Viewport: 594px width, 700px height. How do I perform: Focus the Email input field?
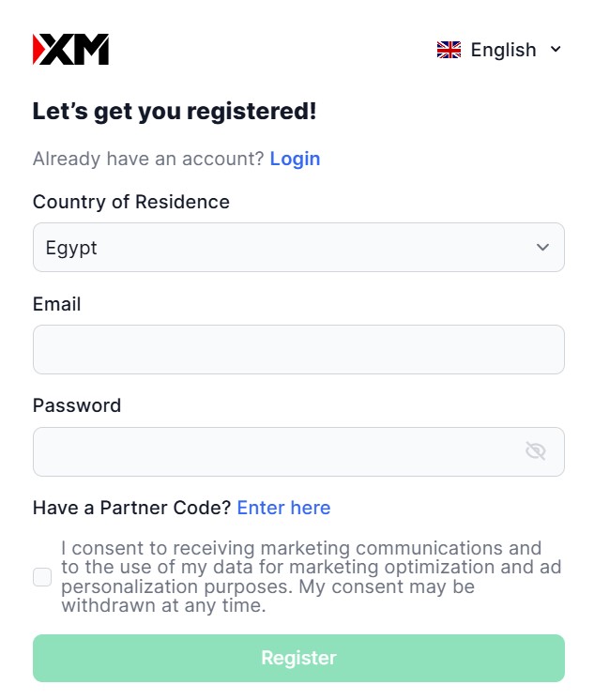pos(298,349)
